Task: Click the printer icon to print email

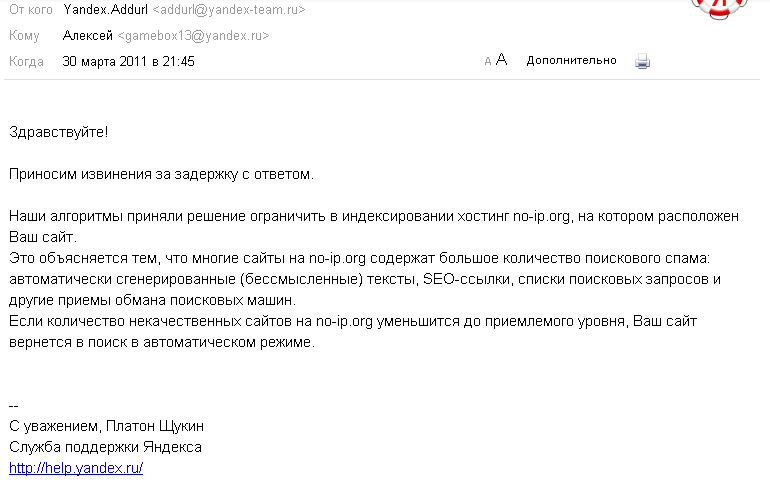Action: (642, 61)
